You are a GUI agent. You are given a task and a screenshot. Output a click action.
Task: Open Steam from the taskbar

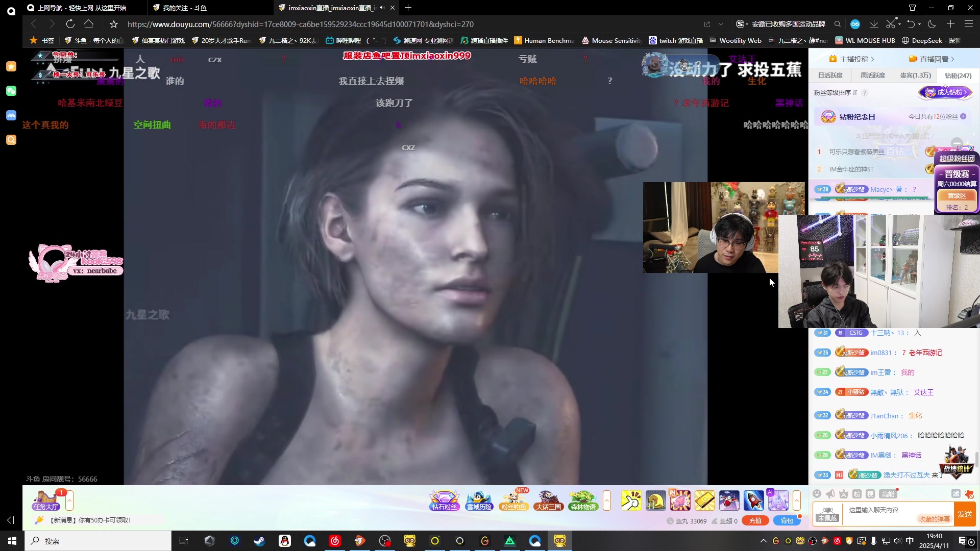pos(259,541)
